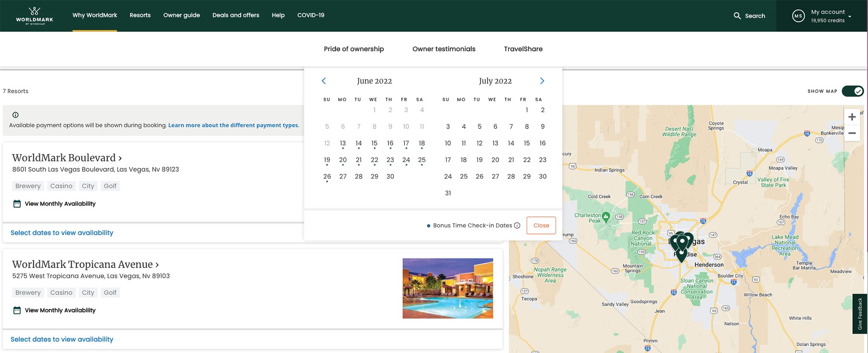Open Owner testimonials submenu link
The height and width of the screenshot is (353, 868).
[x=444, y=49]
